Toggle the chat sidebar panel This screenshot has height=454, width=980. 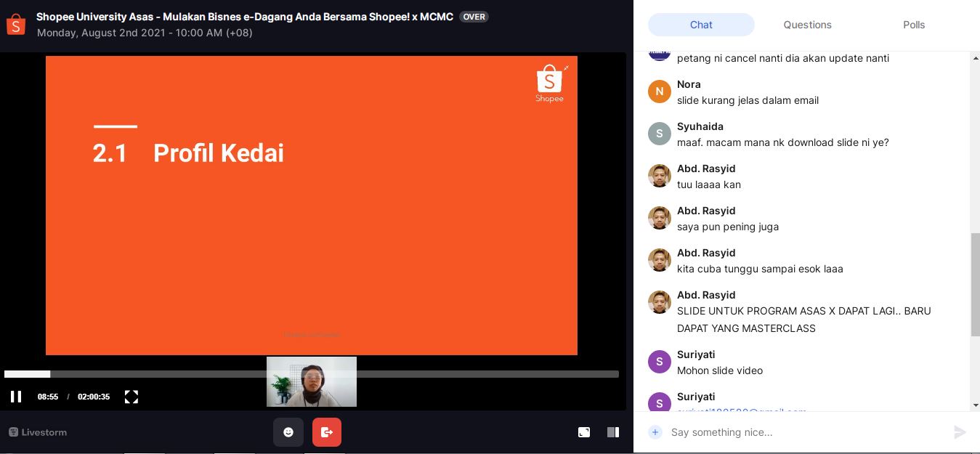(613, 432)
